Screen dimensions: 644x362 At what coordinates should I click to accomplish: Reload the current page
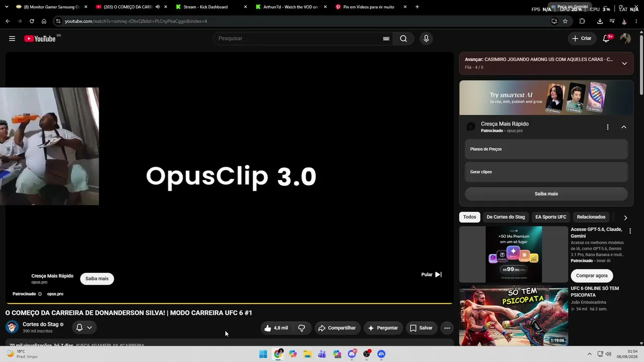[32, 21]
